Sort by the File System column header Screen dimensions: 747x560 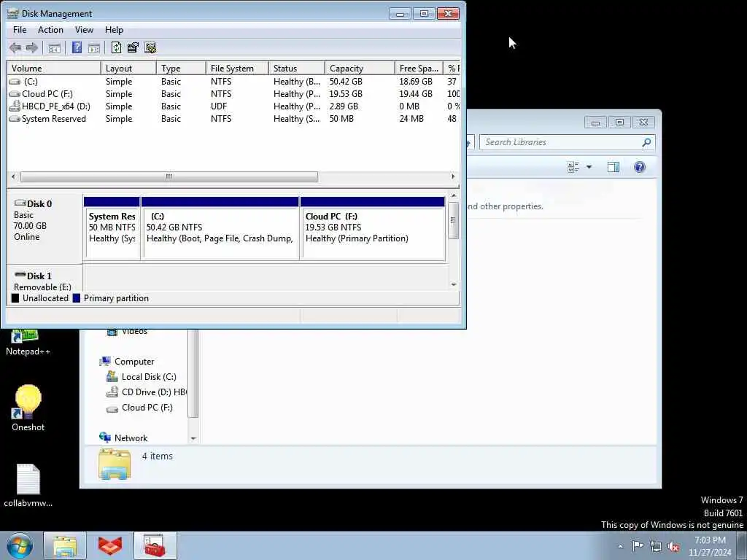coord(237,68)
